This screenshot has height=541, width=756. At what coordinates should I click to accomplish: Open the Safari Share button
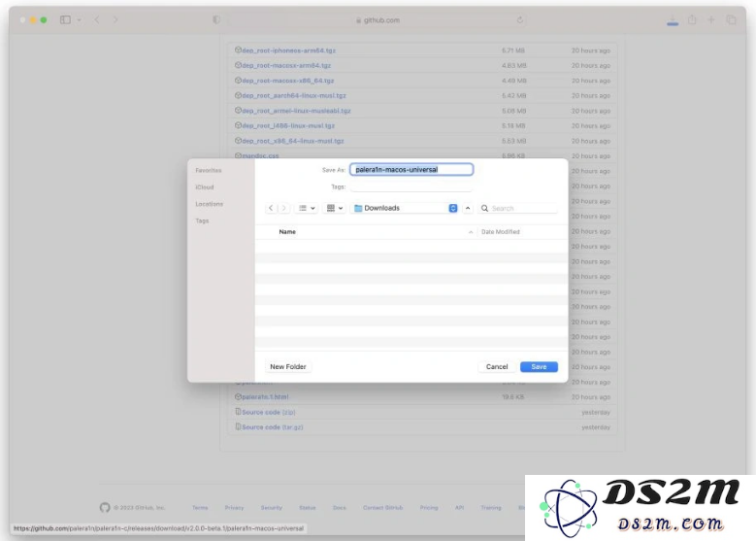click(x=692, y=19)
